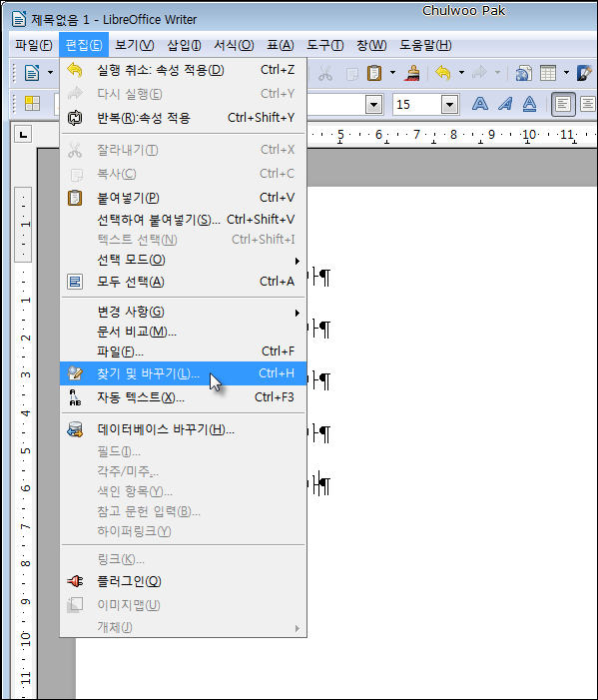
Task: Click the Clone Formatting paintbrush icon
Action: point(412,73)
